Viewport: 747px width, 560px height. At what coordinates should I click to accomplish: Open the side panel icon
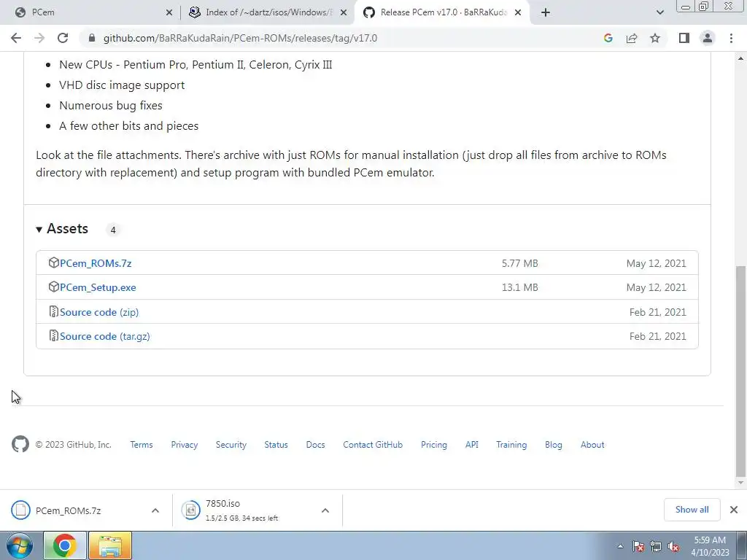[684, 38]
